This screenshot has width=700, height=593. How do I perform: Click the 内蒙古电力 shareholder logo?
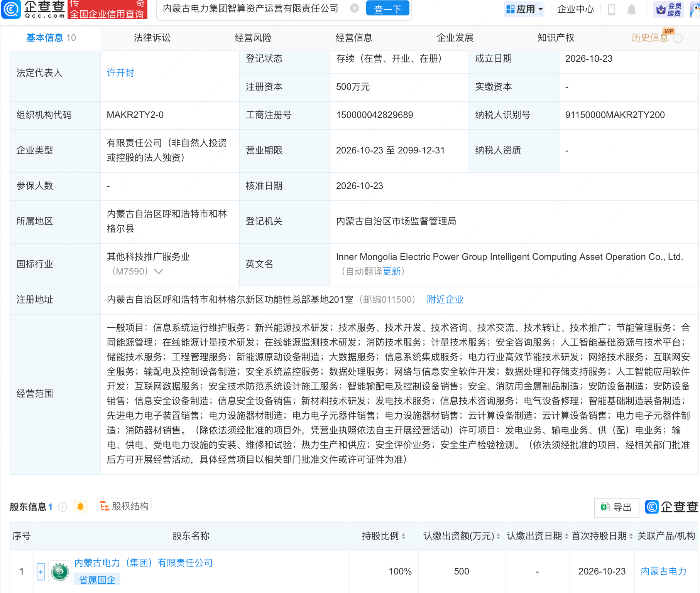tap(60, 571)
